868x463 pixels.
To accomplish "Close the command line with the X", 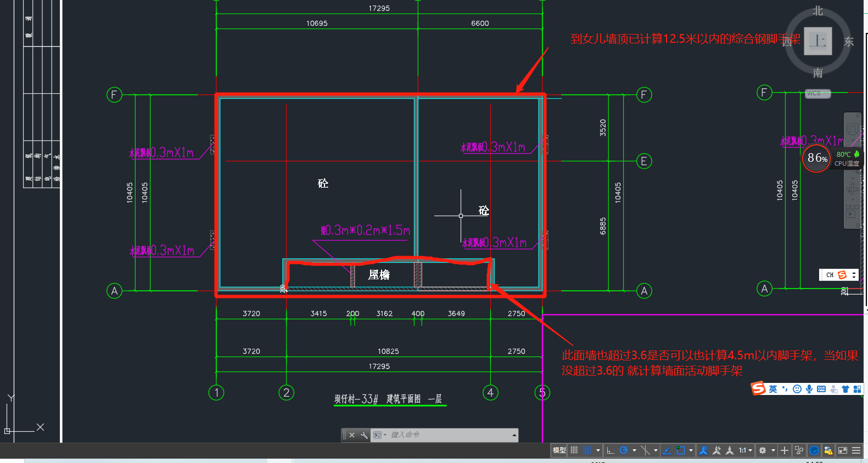I will [x=352, y=435].
